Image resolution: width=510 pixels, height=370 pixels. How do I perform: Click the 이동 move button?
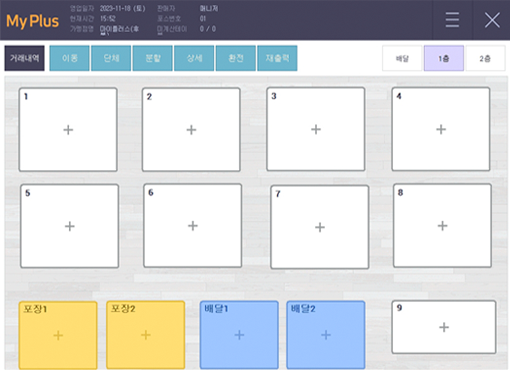click(69, 58)
